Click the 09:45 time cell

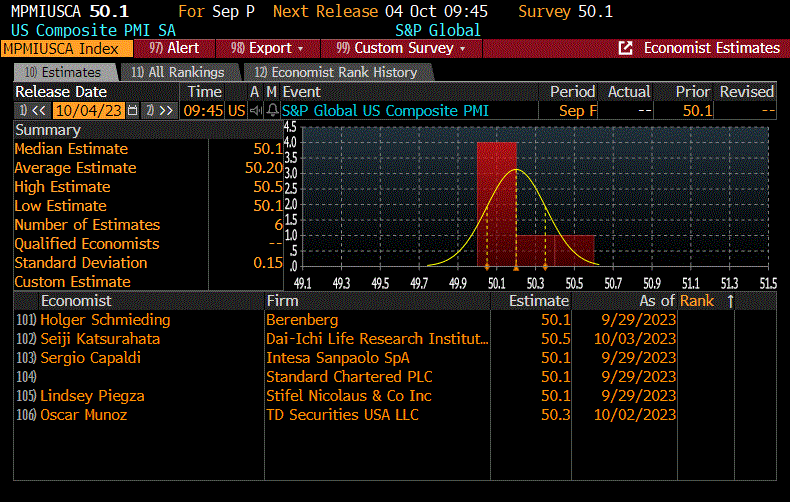pos(203,111)
